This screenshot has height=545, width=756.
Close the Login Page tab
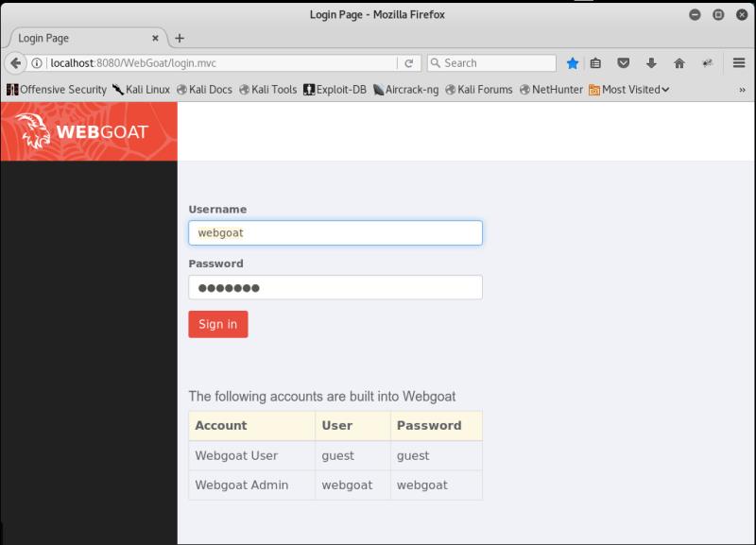click(x=155, y=38)
